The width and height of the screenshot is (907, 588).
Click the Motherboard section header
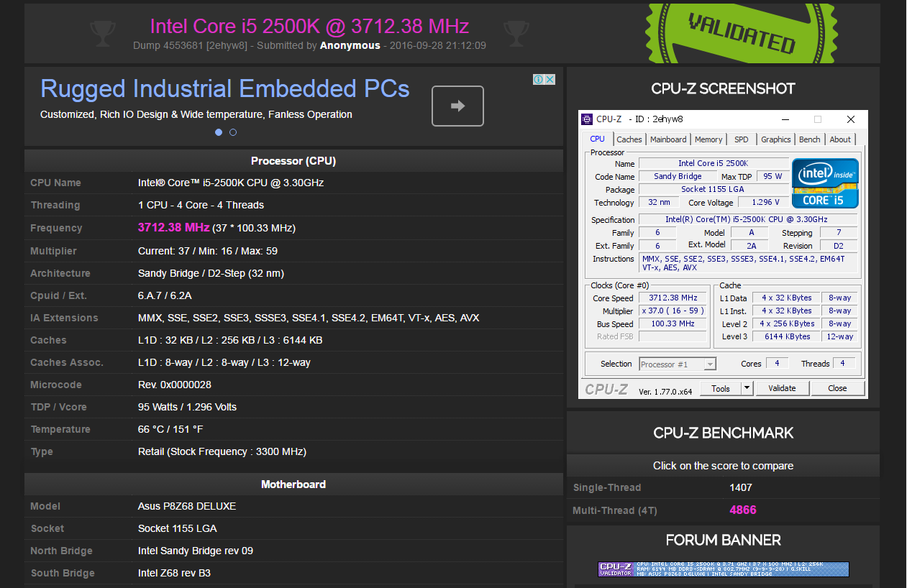coord(293,484)
